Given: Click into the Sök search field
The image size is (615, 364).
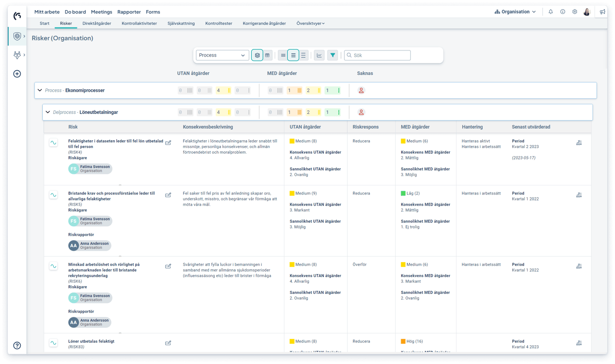Looking at the screenshot, I should [x=381, y=55].
